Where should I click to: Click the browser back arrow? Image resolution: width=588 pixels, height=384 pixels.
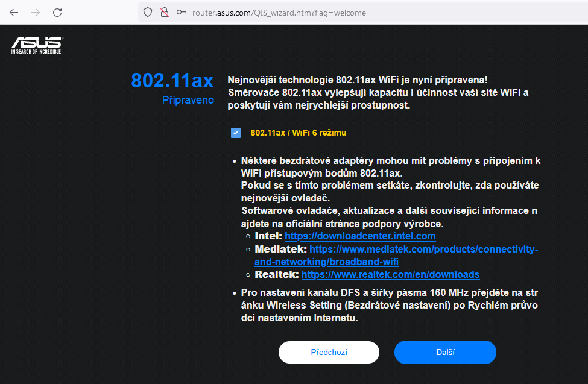(13, 13)
